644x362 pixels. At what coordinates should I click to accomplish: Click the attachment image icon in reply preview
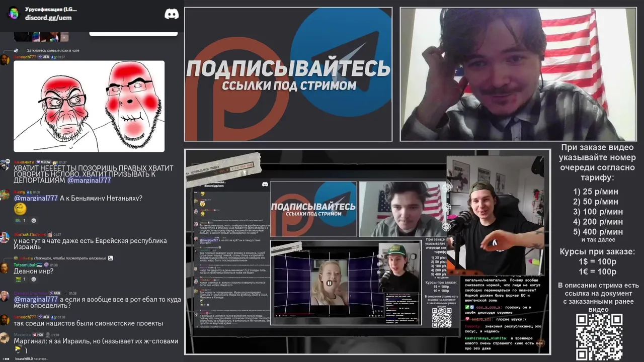click(x=110, y=258)
